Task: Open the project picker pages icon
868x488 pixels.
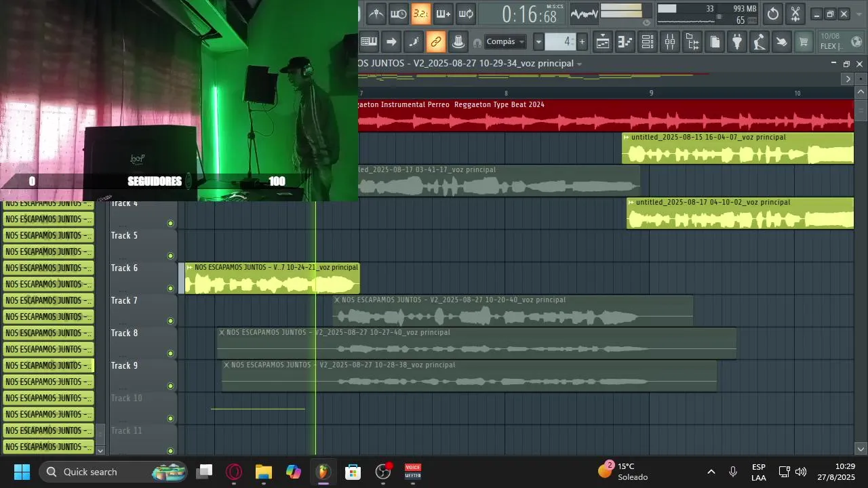Action: (715, 42)
